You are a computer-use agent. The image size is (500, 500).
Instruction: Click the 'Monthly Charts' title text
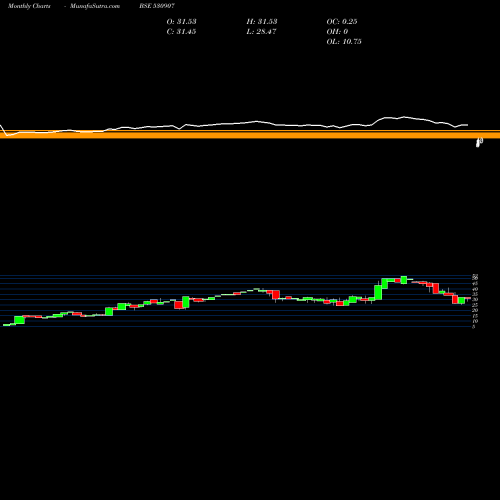point(29,6)
